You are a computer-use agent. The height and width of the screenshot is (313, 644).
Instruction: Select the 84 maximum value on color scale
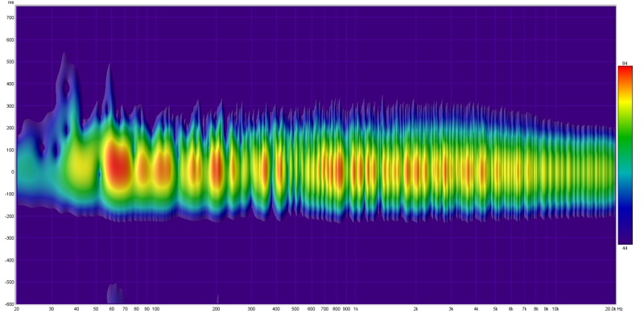[625, 64]
